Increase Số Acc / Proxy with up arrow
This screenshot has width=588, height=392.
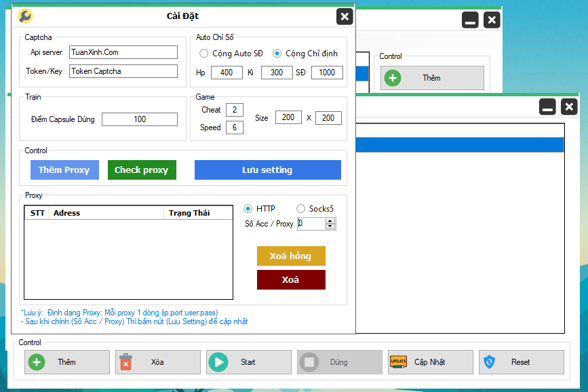[x=330, y=220]
